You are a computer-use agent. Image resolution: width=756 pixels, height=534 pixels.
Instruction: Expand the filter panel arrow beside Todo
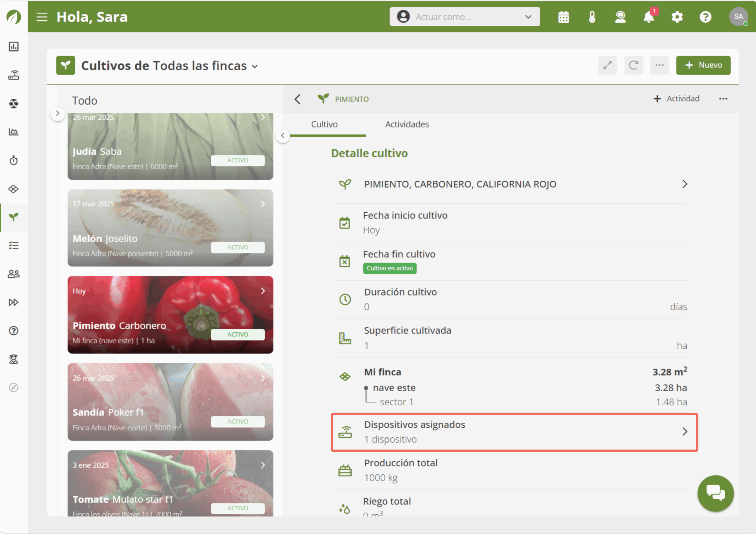[58, 114]
